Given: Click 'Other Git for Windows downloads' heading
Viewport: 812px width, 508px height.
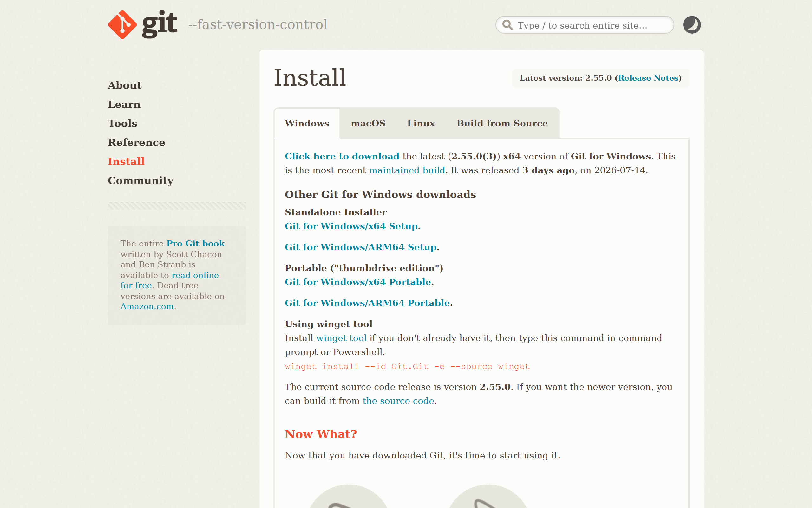Looking at the screenshot, I should (x=380, y=195).
